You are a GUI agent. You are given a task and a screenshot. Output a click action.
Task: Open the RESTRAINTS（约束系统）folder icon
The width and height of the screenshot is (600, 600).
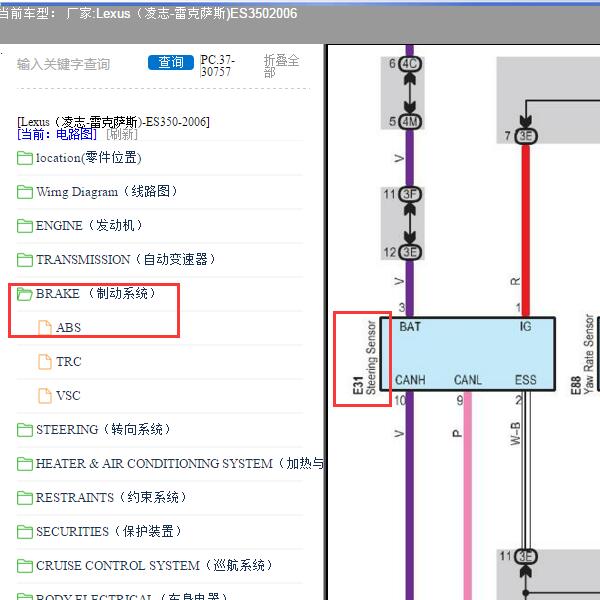[x=25, y=498]
